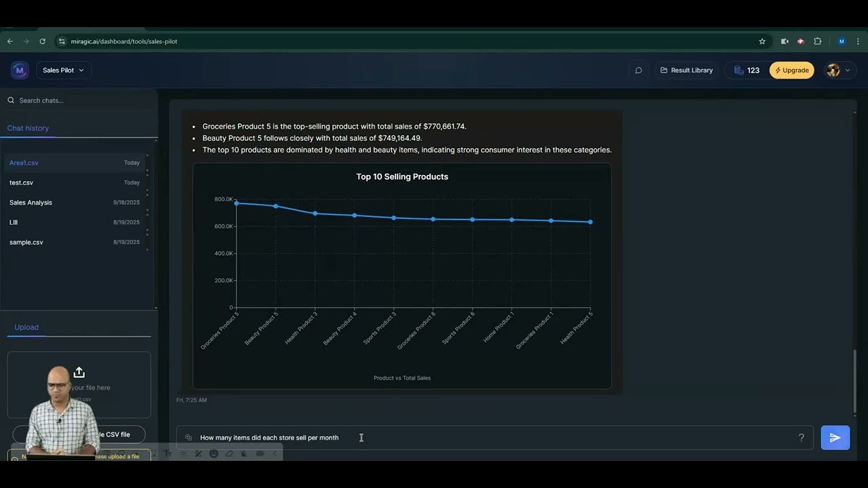
Task: Open the Chrome profile M avatar
Action: pyautogui.click(x=842, y=41)
